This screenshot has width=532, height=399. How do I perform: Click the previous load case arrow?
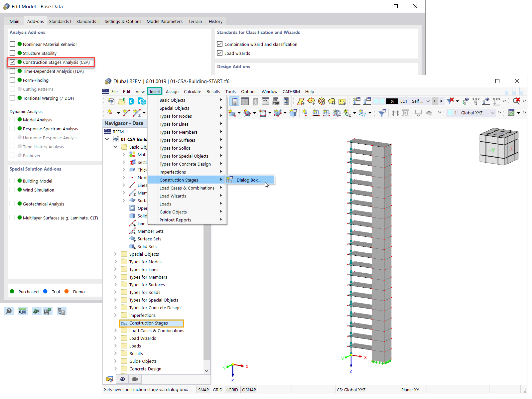tap(435, 101)
